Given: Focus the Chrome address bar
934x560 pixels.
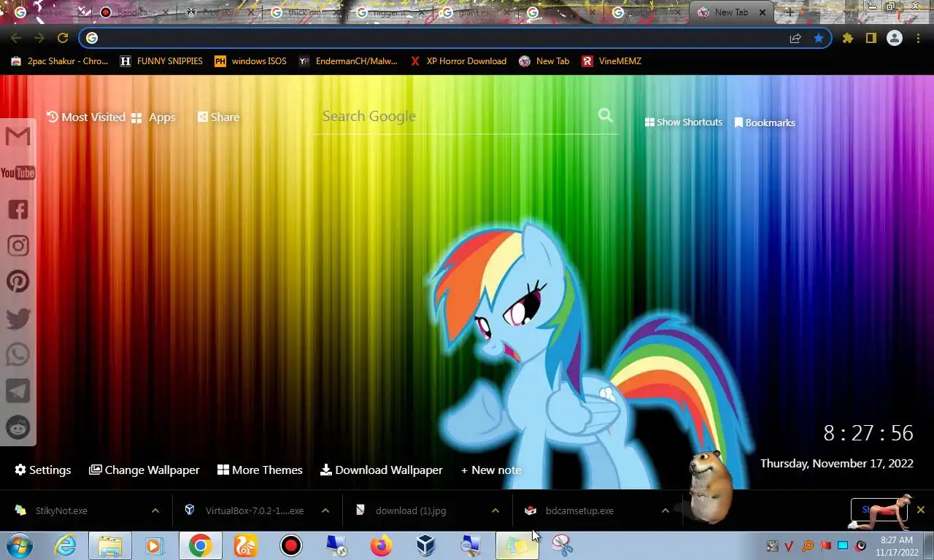Looking at the screenshot, I should 438,38.
